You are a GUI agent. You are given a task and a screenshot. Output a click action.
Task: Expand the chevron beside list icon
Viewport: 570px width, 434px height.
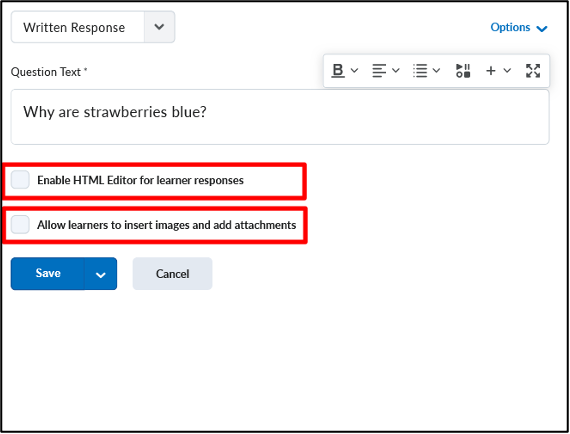tap(436, 71)
